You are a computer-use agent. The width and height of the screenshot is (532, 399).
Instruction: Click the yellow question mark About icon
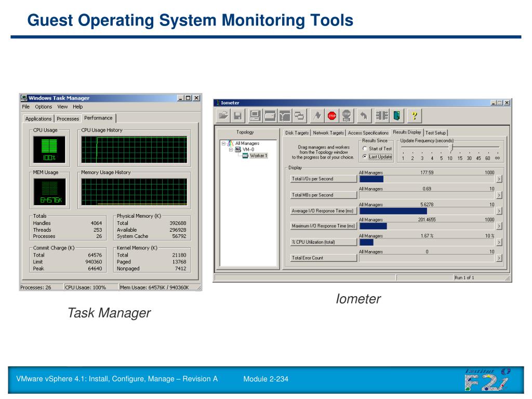pos(414,116)
